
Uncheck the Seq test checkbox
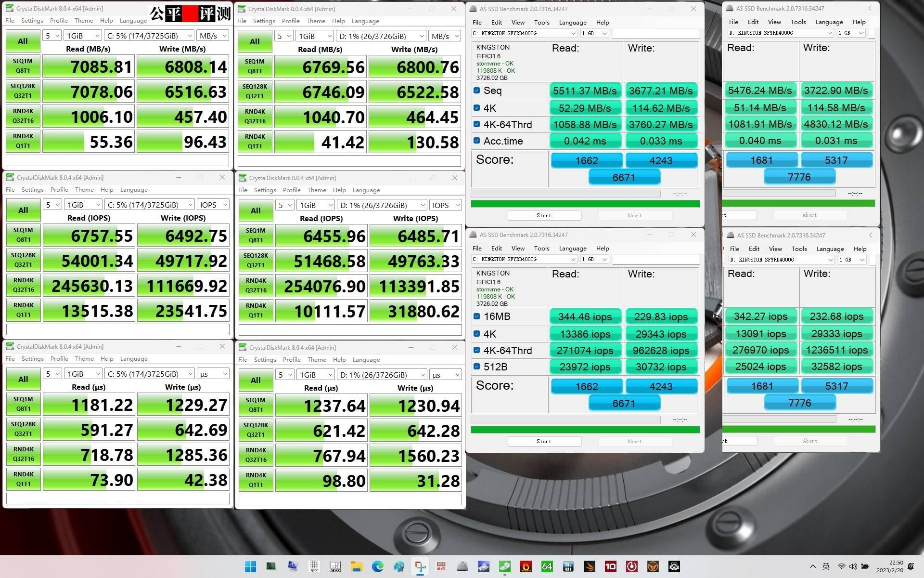click(476, 91)
